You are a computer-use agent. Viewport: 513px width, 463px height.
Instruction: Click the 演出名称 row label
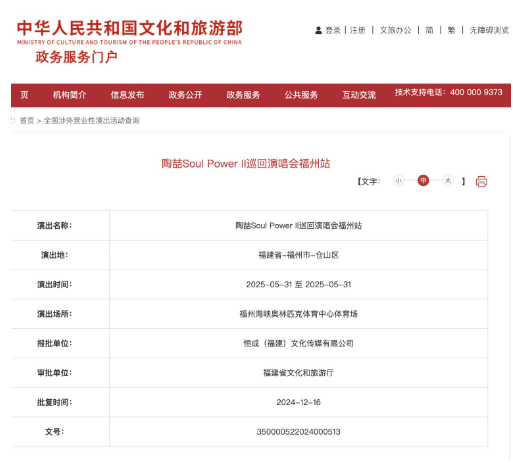tap(54, 226)
